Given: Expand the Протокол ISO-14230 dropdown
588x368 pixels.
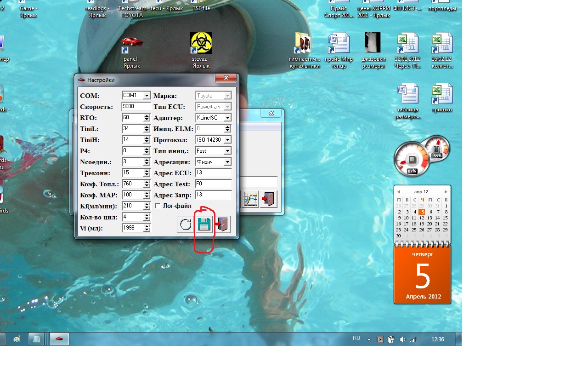Looking at the screenshot, I should coord(227,140).
